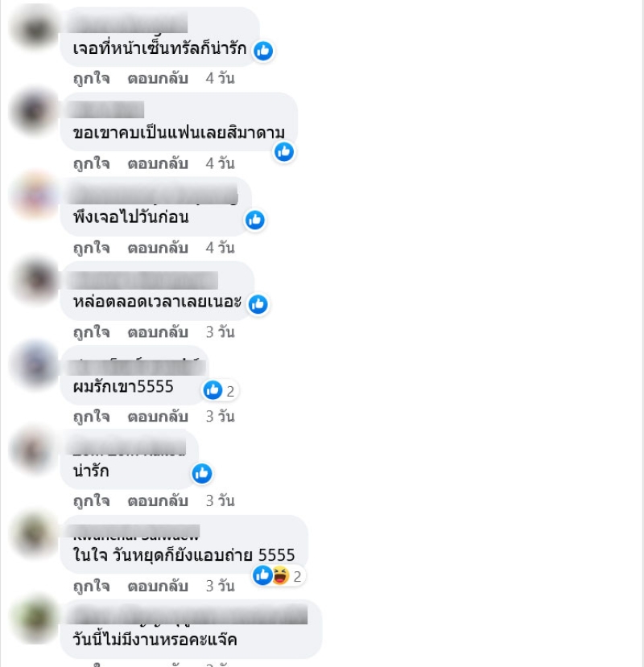Reply (ตอบกลับ) to the 'หล่อตลอดเวลาเลยเนอะ' comment
This screenshot has height=667, width=644.
[158, 332]
